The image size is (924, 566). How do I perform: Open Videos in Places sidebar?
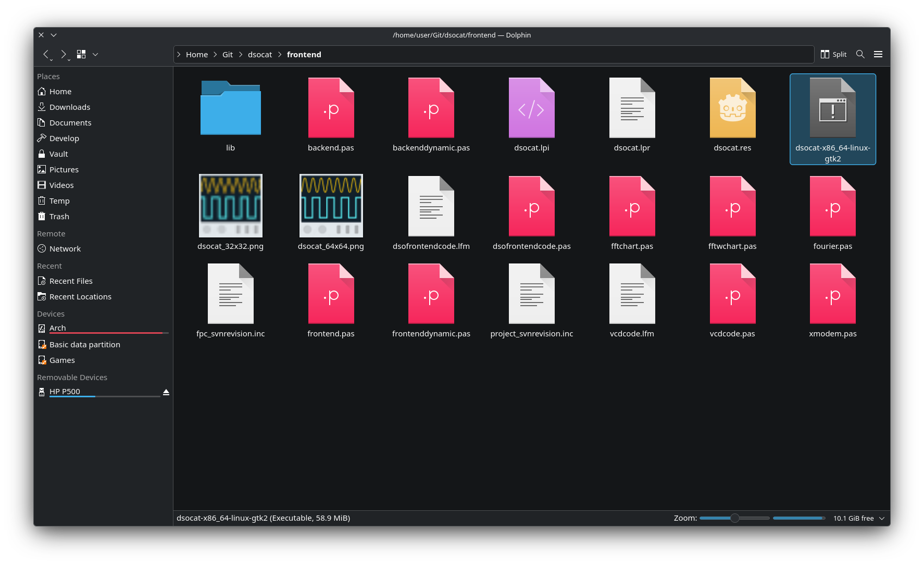pyautogui.click(x=103, y=185)
